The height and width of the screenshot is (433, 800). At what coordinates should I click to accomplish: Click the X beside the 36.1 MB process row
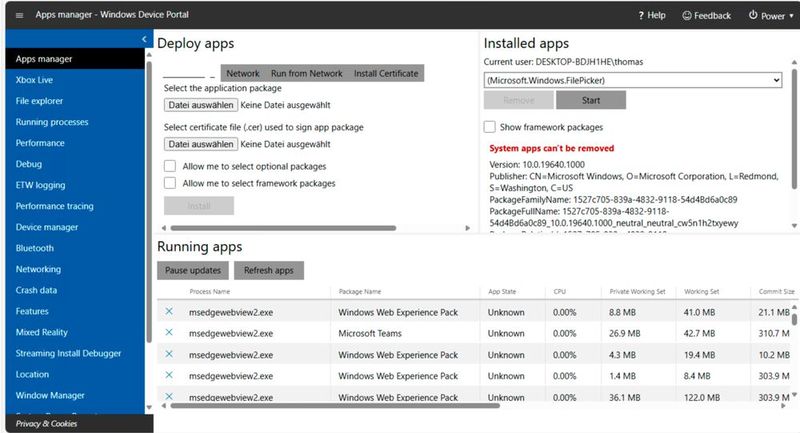pos(169,396)
